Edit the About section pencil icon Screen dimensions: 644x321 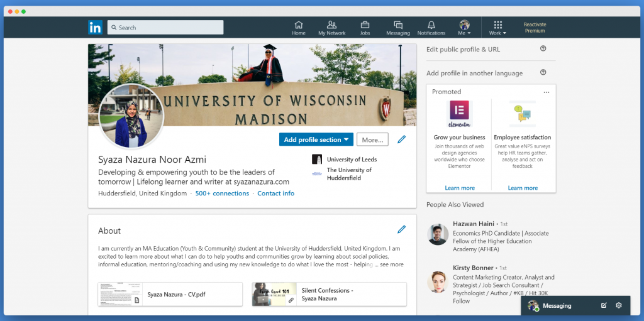(x=402, y=229)
